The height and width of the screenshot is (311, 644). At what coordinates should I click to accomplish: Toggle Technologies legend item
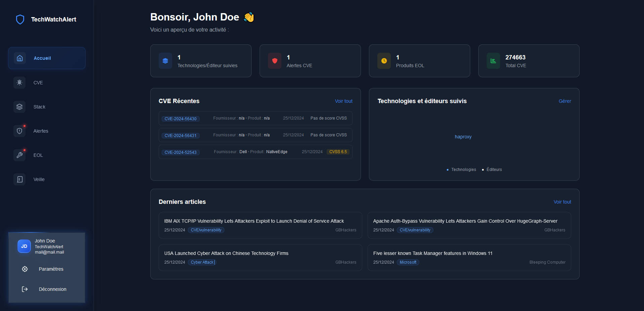coord(462,170)
